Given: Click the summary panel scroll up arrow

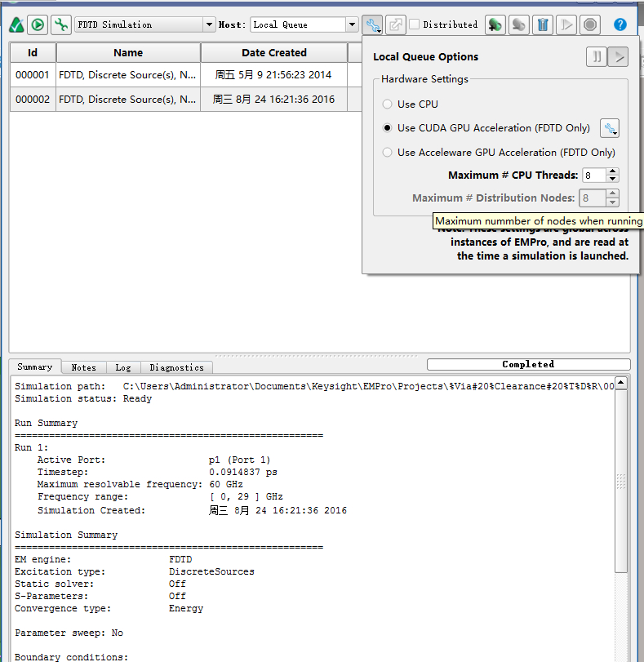Looking at the screenshot, I should (621, 383).
